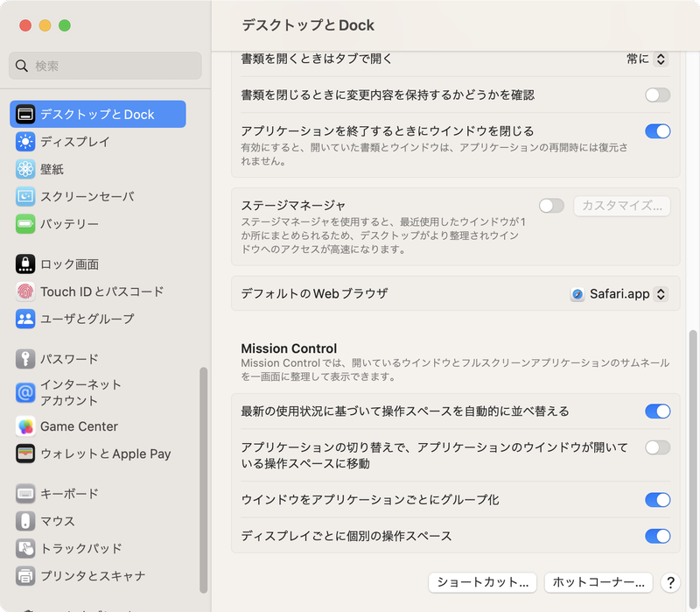Click the バッテリー icon in sidebar
The height and width of the screenshot is (612, 700).
point(24,223)
